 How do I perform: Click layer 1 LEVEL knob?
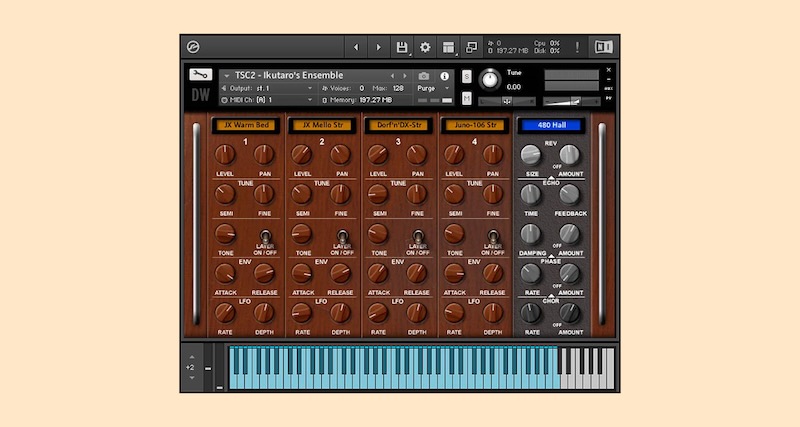point(224,155)
